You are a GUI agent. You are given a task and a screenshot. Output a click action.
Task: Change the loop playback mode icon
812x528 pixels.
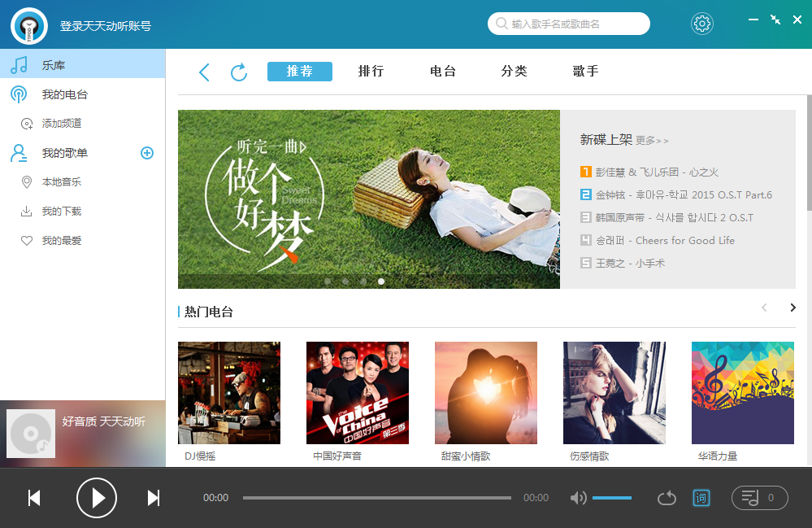click(667, 498)
